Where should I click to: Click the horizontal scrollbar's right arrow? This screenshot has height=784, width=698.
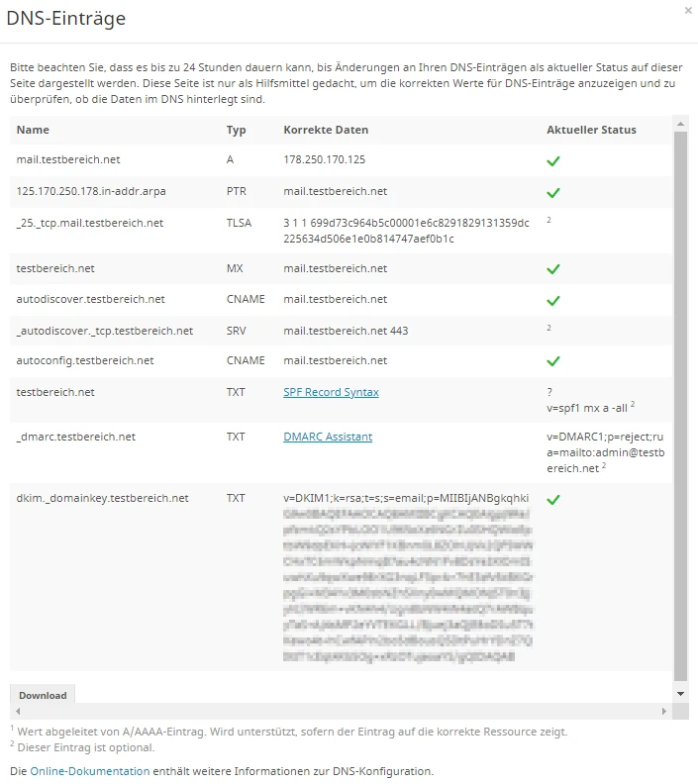point(664,712)
